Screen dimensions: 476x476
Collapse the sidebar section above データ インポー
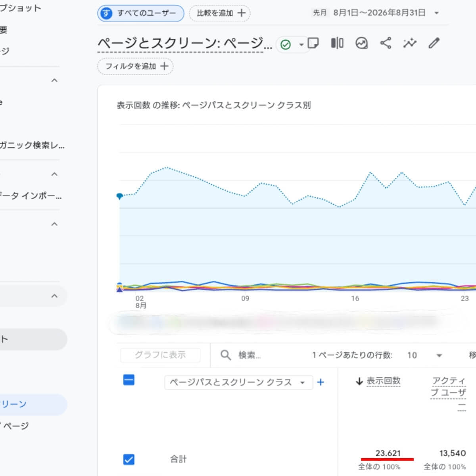click(55, 174)
